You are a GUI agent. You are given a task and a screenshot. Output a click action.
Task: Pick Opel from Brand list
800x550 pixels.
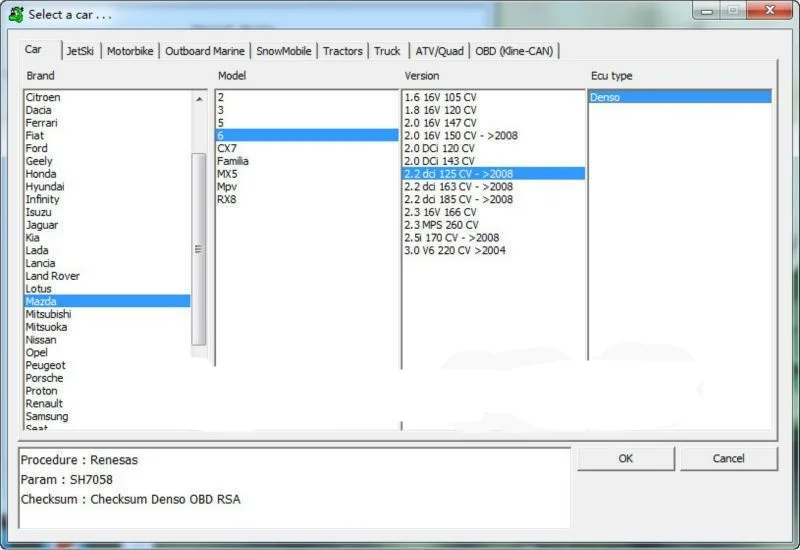pyautogui.click(x=107, y=352)
